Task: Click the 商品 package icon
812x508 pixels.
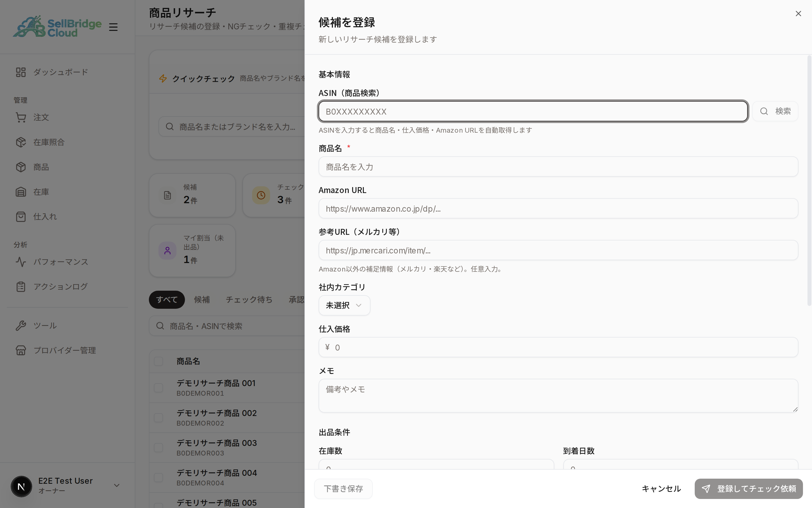Action: click(21, 167)
